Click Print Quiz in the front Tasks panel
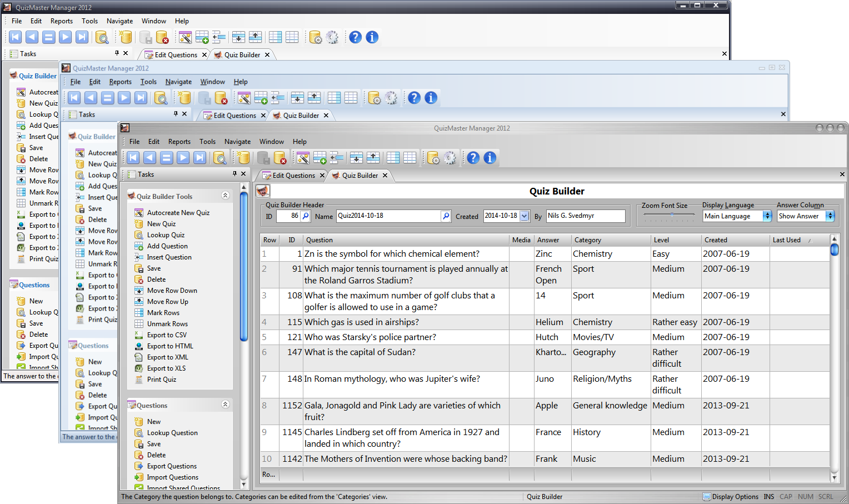The image size is (849, 504). tap(162, 380)
